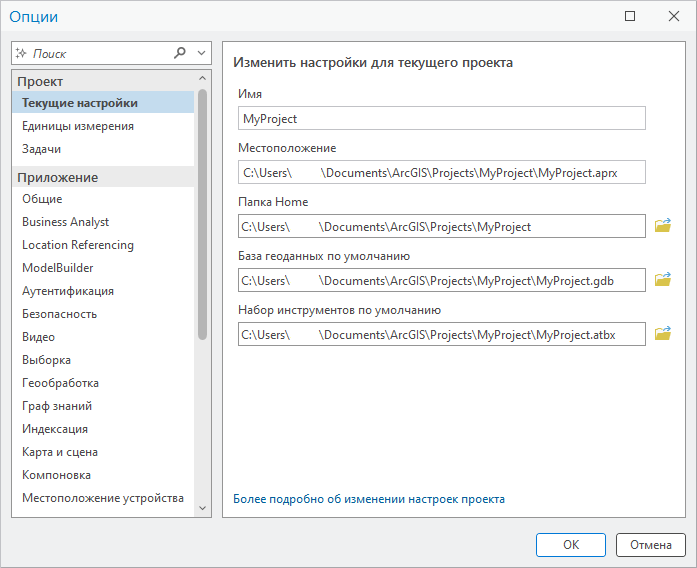697x568 pixels.
Task: Open the Business Analyst options
Action: 66,222
